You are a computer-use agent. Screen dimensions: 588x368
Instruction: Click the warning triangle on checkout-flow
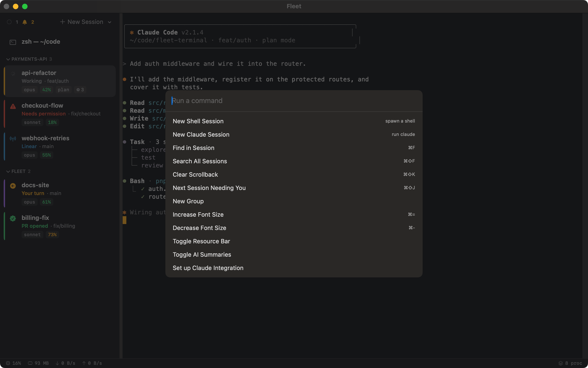pos(13,106)
